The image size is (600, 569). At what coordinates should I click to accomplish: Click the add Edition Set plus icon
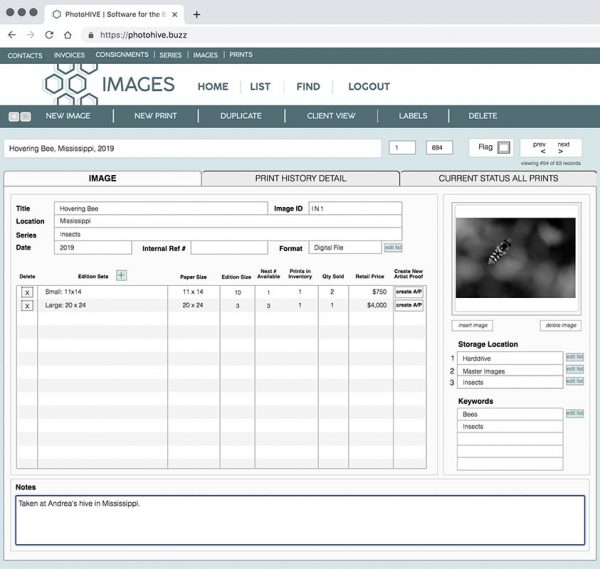tap(121, 275)
